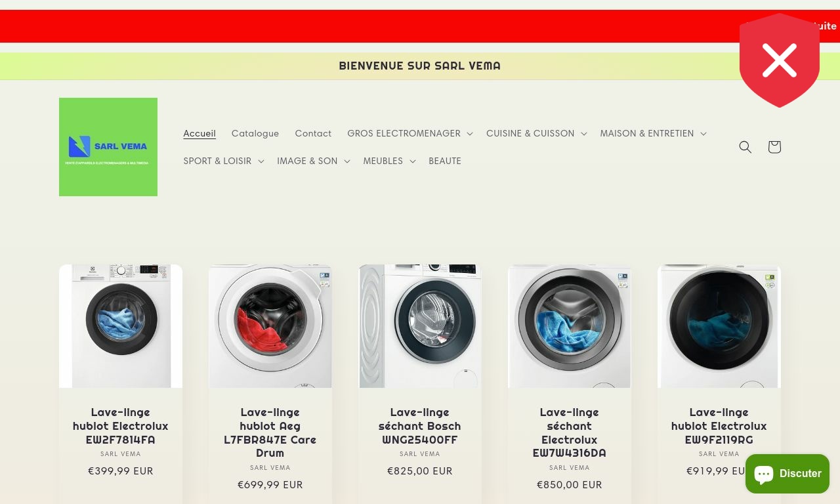This screenshot has width=840, height=504.
Task: Expand the MEUBLES menu
Action: pos(389,161)
